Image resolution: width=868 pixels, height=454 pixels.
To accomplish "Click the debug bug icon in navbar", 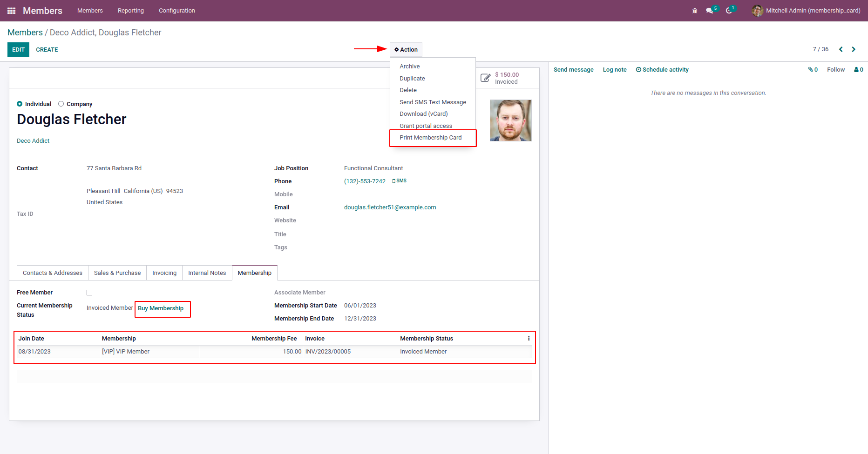I will click(x=695, y=11).
